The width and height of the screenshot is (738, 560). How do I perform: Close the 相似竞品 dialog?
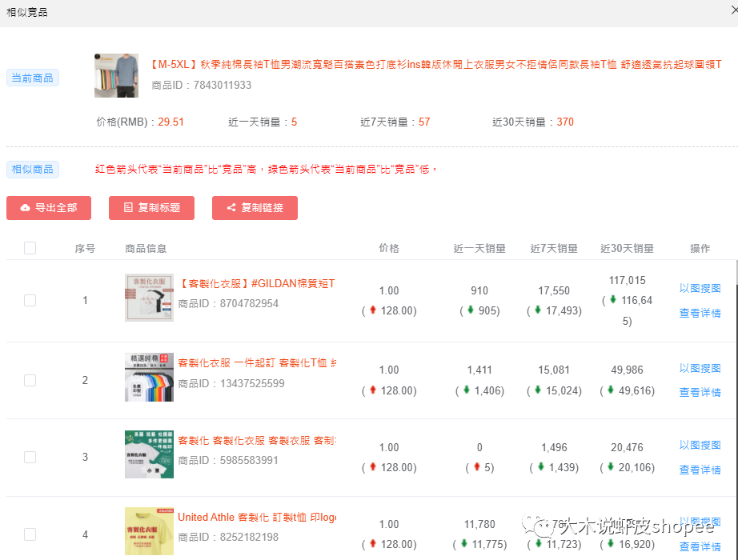click(x=734, y=10)
